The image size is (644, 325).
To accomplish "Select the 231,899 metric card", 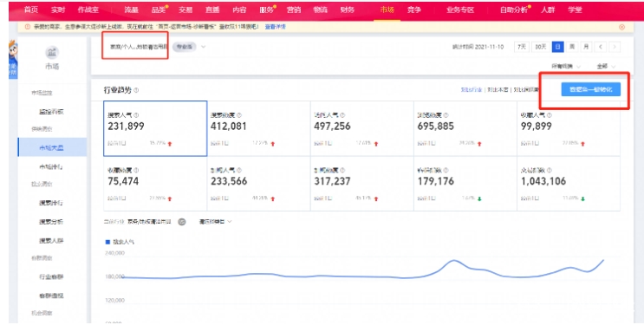I will pyautogui.click(x=155, y=128).
